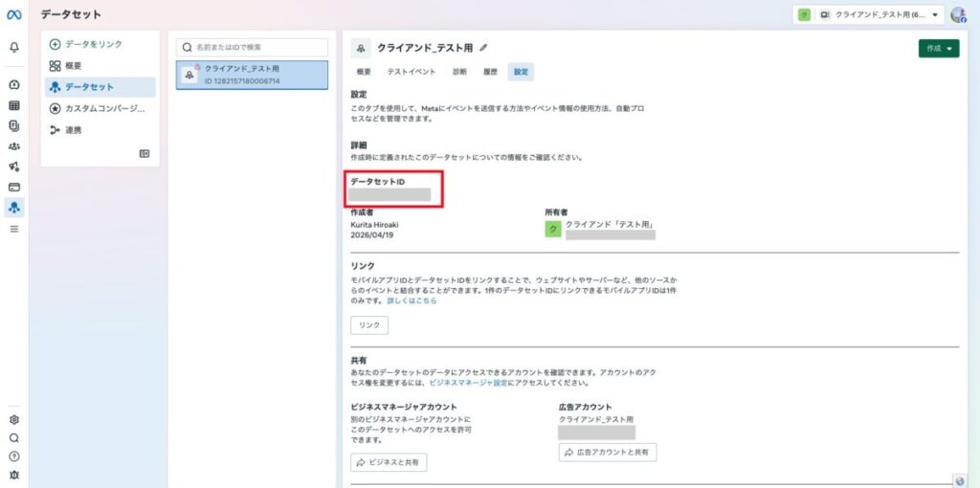Collapse the navigation side panel
Viewport: 980px width, 488px height.
(145, 153)
